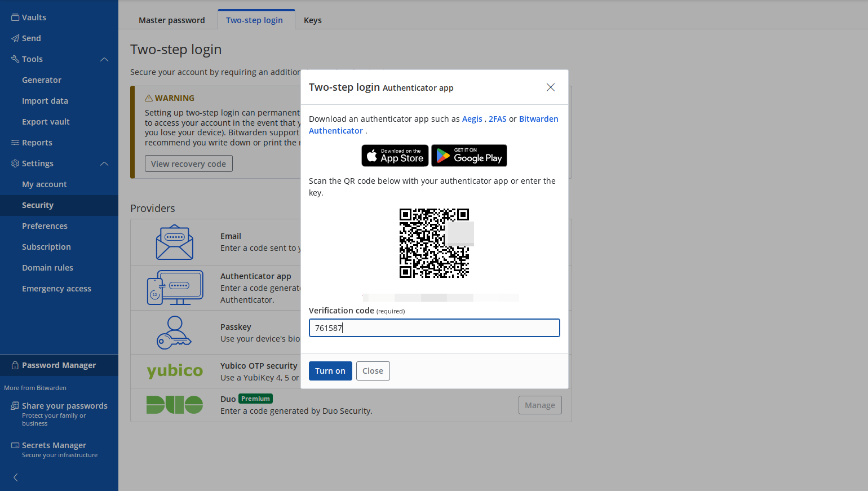Click the Send paper-plane icon
868x491 pixels.
[x=15, y=38]
